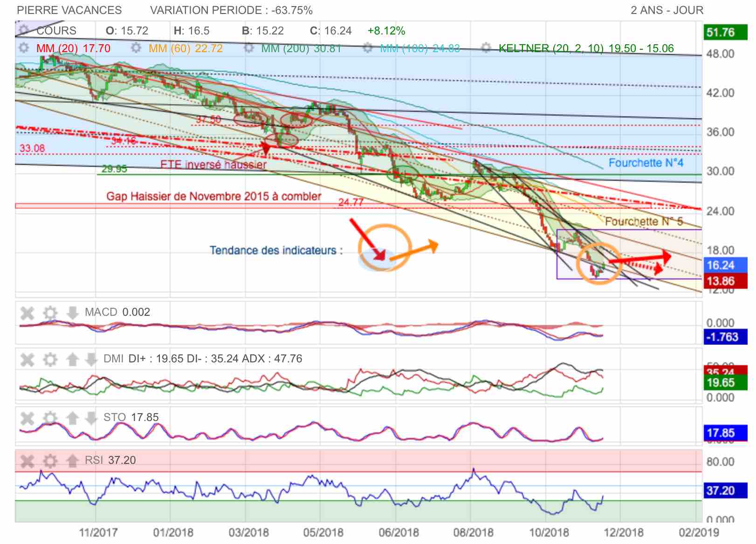
Task: Move STO panel up with arrow
Action: pyautogui.click(x=72, y=418)
